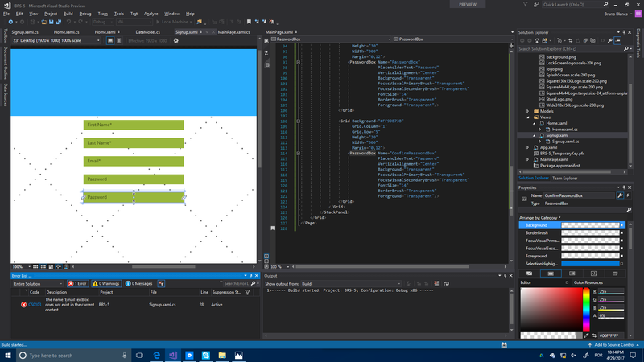
Task: Click the error icon for CS0103
Action: point(23,305)
